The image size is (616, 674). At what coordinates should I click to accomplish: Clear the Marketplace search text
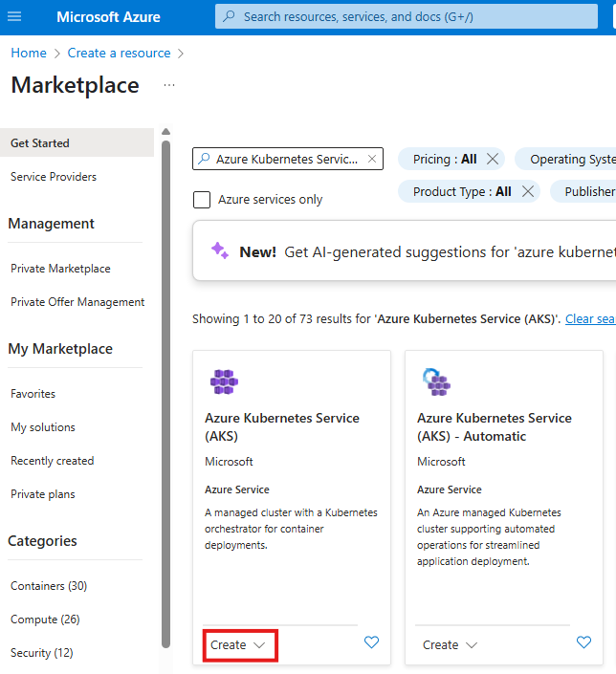pos(372,159)
